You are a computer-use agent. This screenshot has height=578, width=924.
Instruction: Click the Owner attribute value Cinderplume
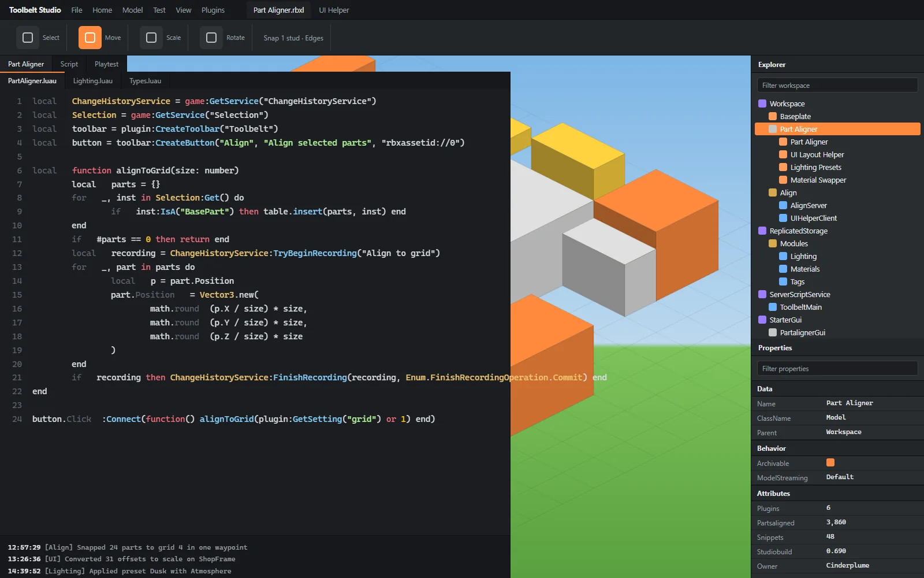847,566
